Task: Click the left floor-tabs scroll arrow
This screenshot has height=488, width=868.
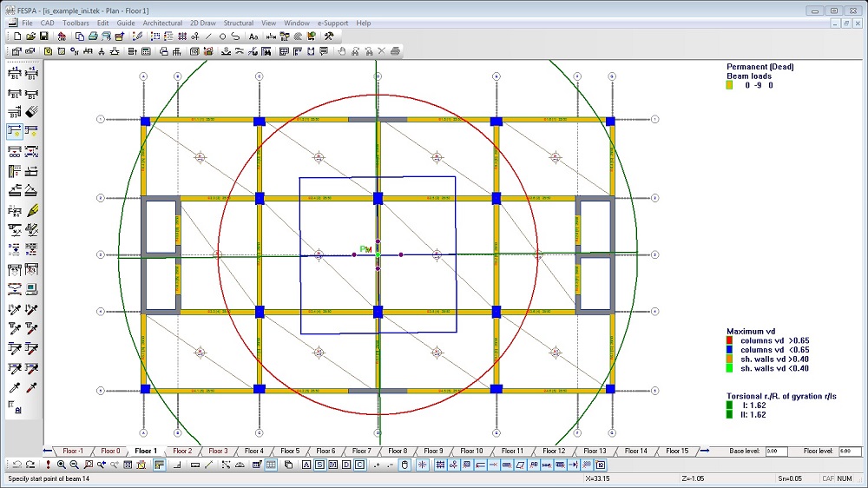Action: pyautogui.click(x=48, y=451)
